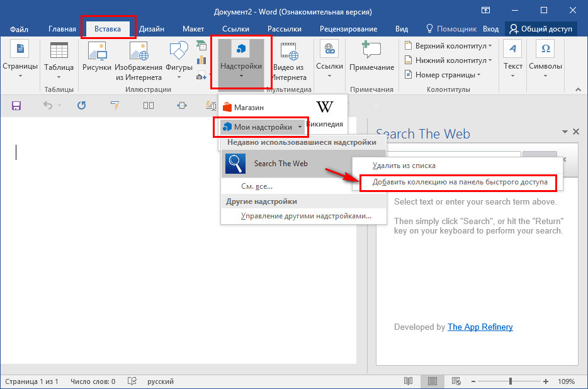This screenshot has height=389, width=588.
Task: Close the Search The Web pane
Action: tap(576, 132)
